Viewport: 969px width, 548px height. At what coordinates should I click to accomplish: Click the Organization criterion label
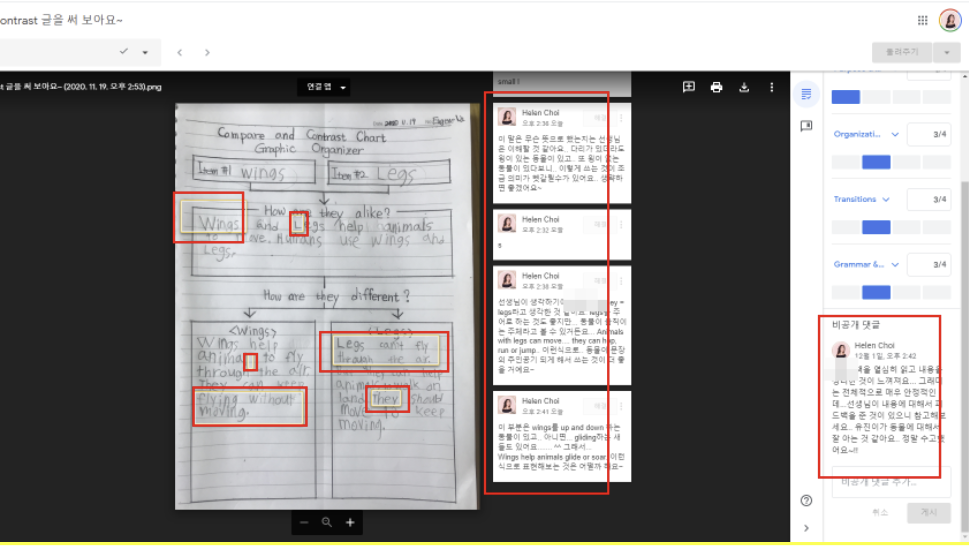857,135
